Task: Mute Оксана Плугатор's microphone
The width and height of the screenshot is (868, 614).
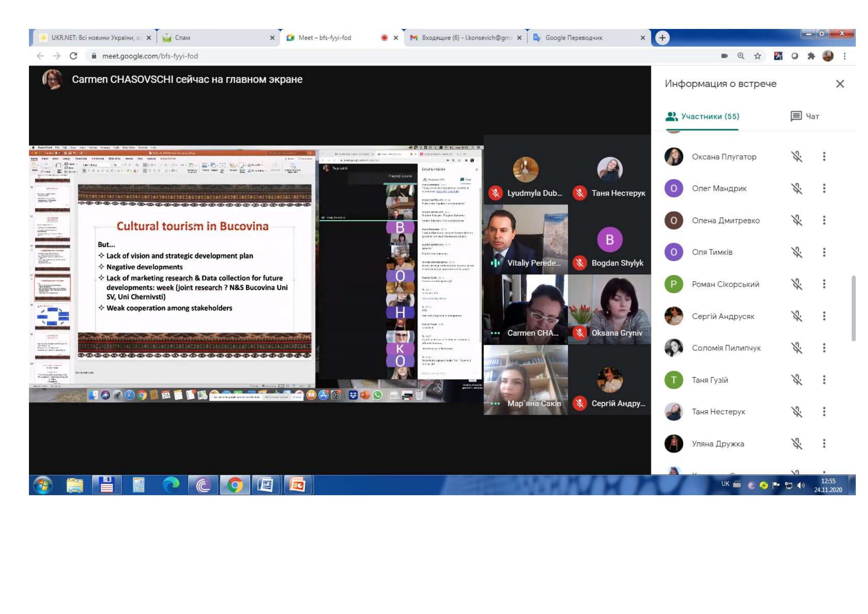Action: [x=796, y=157]
